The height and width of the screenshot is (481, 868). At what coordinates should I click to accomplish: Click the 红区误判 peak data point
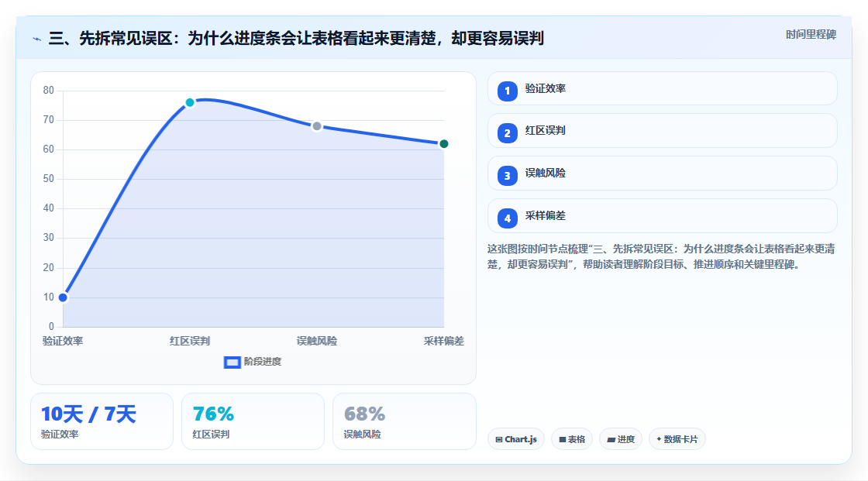click(190, 102)
